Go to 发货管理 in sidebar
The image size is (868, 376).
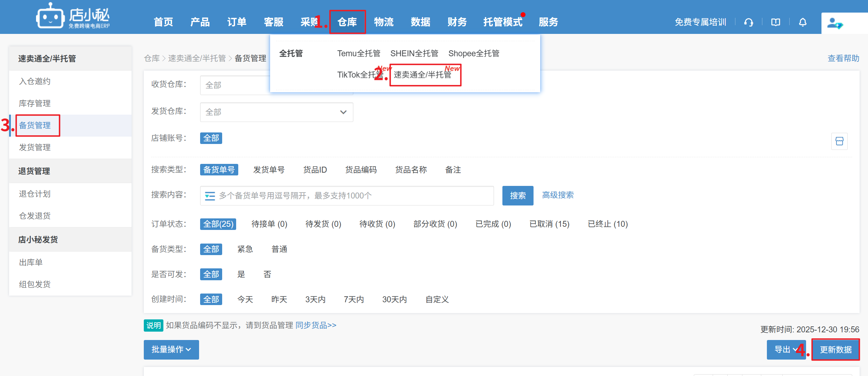coord(35,147)
